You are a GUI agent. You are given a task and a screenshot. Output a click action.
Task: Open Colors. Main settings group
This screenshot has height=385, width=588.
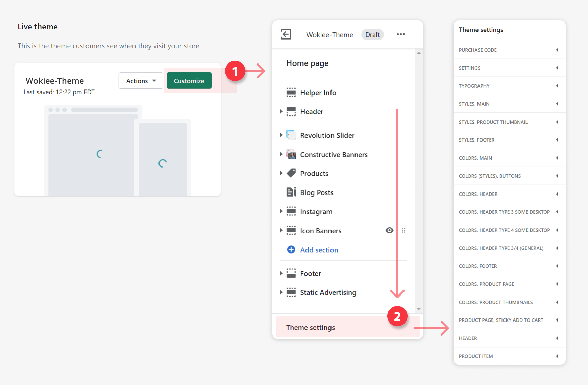click(x=509, y=158)
